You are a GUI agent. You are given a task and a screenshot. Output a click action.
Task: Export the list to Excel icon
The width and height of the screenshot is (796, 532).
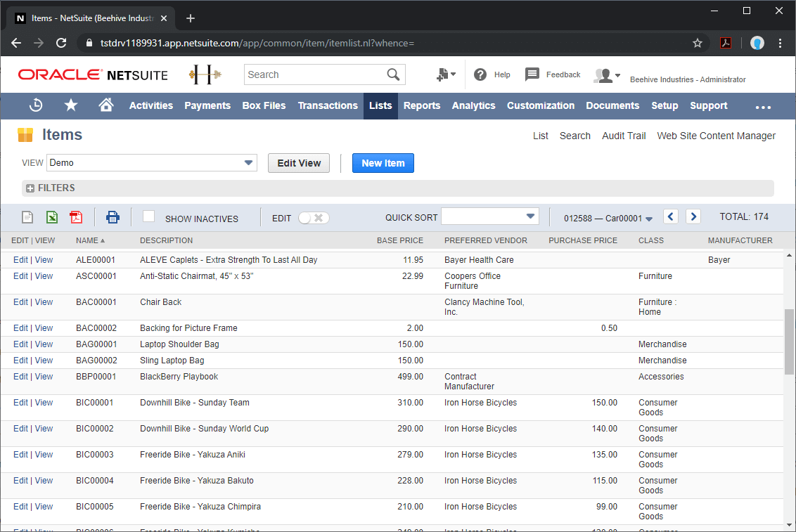[x=51, y=217]
